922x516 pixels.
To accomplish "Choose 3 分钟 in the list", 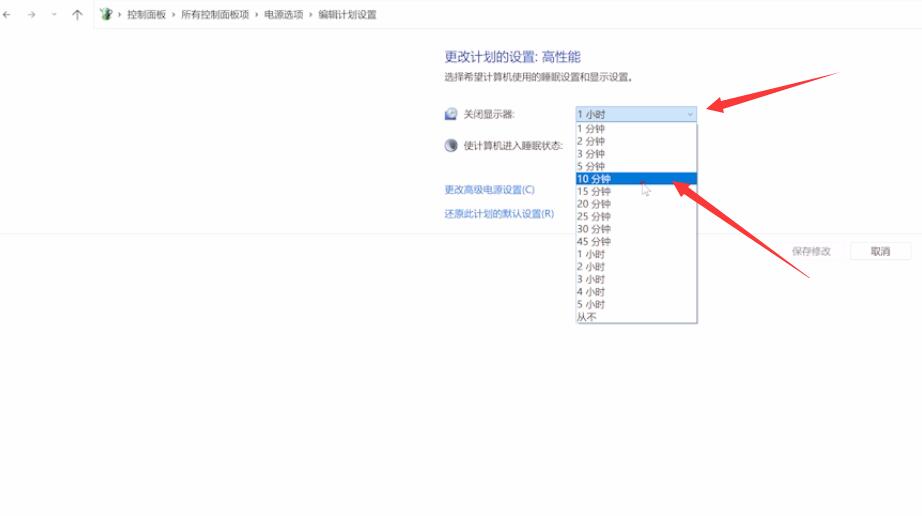I will pos(636,154).
